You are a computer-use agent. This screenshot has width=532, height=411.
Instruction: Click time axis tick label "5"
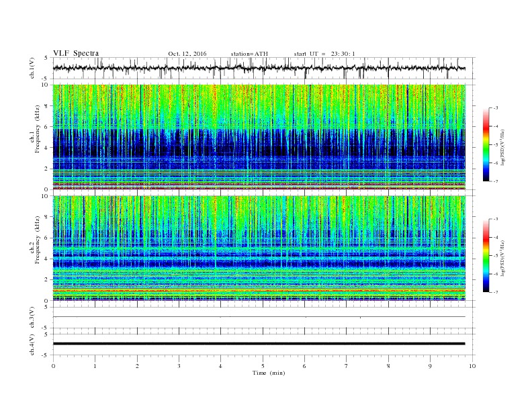click(263, 366)
